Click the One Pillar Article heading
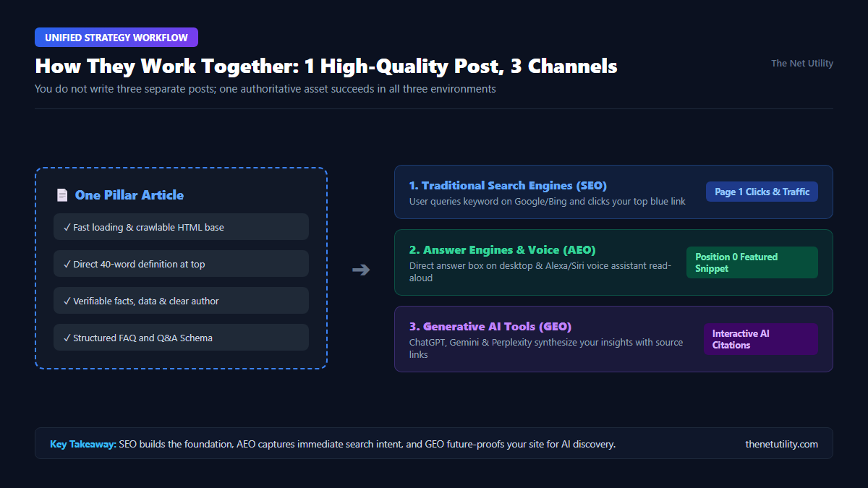The height and width of the screenshot is (488, 868). 129,195
